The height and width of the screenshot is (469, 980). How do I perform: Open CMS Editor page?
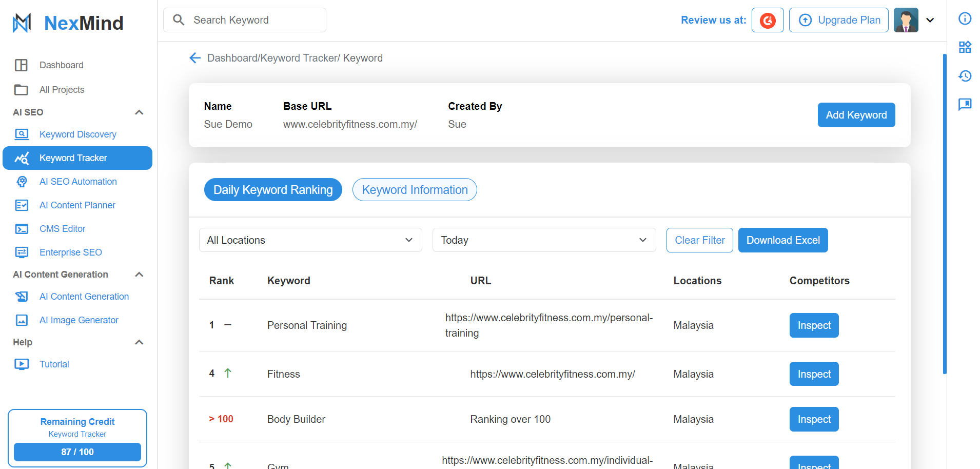click(63, 229)
